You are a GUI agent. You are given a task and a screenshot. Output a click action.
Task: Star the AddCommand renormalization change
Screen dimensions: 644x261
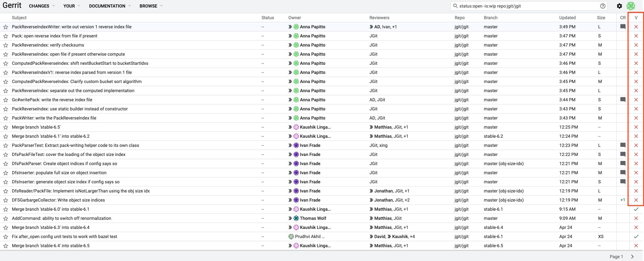click(x=5, y=219)
